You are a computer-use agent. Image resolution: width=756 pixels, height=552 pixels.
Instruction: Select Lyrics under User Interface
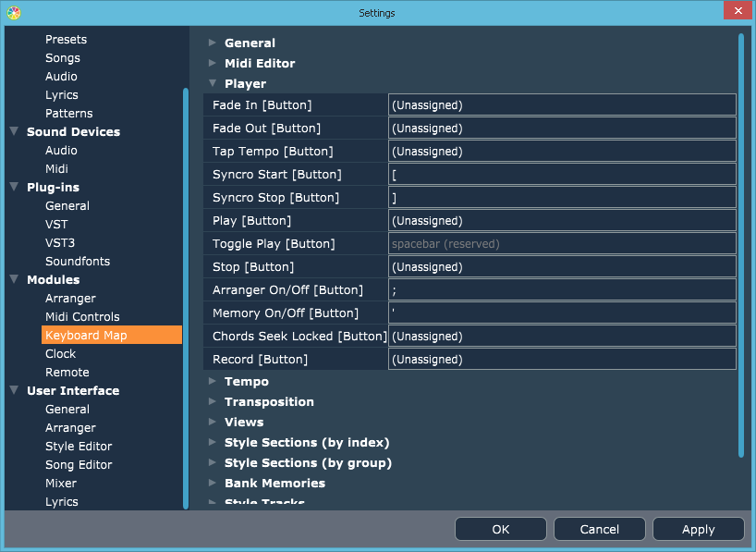[62, 502]
